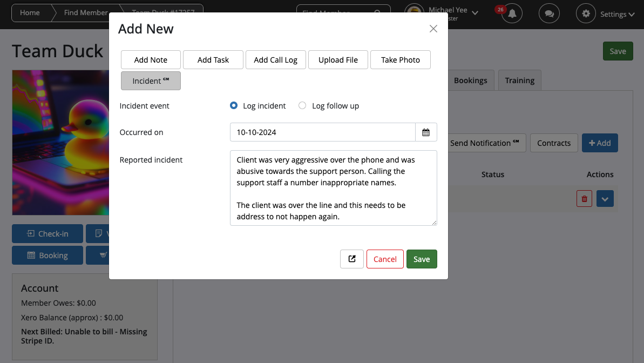Screen dimensions: 644x363
Task: Click into the Reported incident text area
Action: [x=333, y=188]
